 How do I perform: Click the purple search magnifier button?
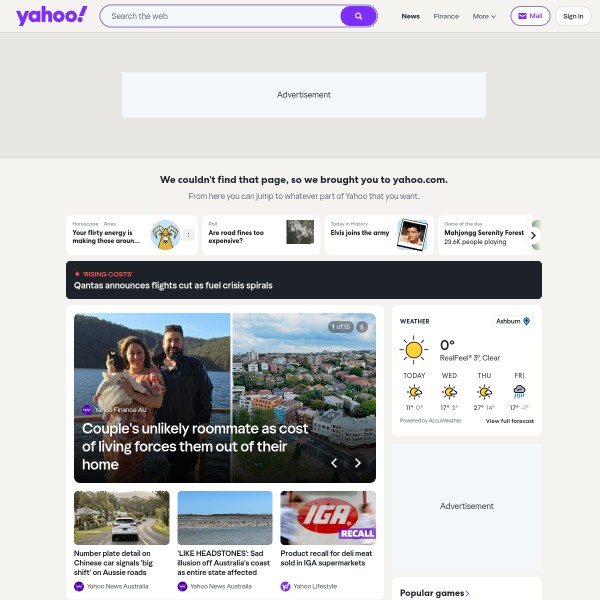(x=358, y=16)
